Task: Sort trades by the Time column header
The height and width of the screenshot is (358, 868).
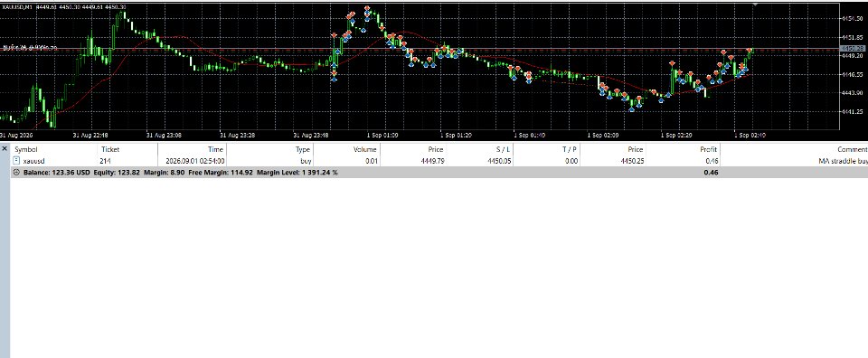Action: click(x=215, y=149)
